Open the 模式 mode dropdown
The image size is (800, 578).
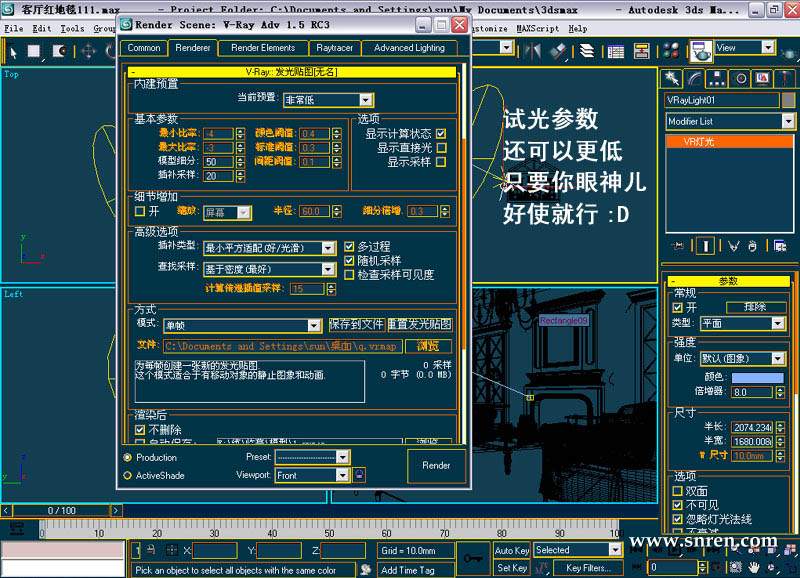[242, 325]
